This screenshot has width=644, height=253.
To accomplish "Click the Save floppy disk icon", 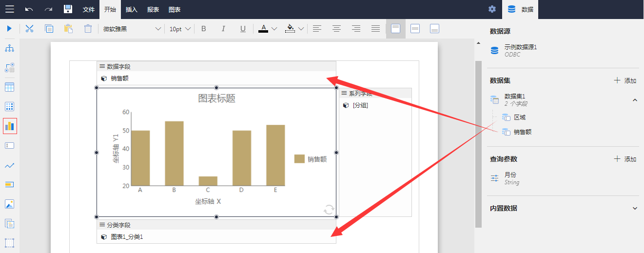I will point(68,9).
